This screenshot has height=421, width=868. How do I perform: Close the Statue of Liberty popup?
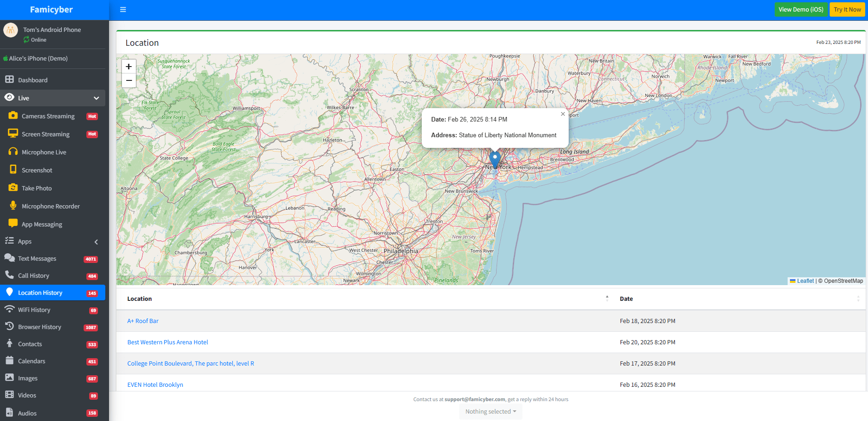coord(563,114)
